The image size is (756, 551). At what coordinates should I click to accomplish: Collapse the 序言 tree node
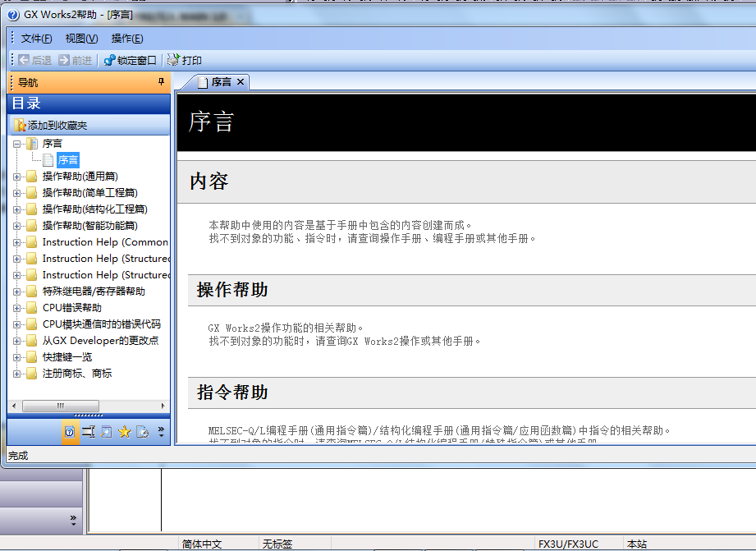(16, 144)
